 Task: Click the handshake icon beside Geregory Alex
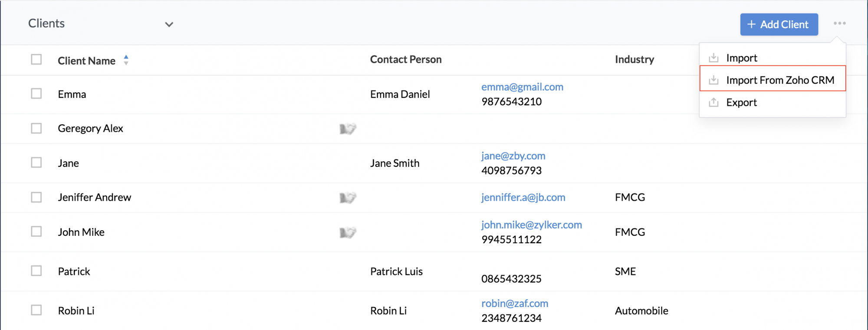point(348,128)
